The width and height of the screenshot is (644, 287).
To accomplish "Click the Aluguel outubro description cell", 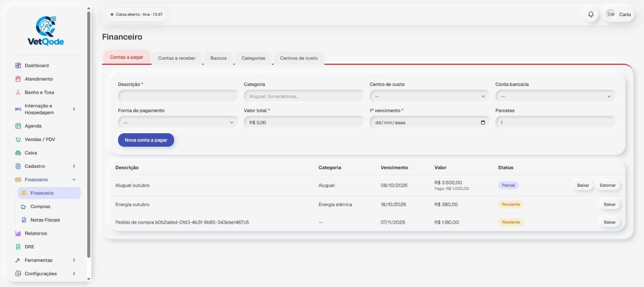I will pos(132,185).
